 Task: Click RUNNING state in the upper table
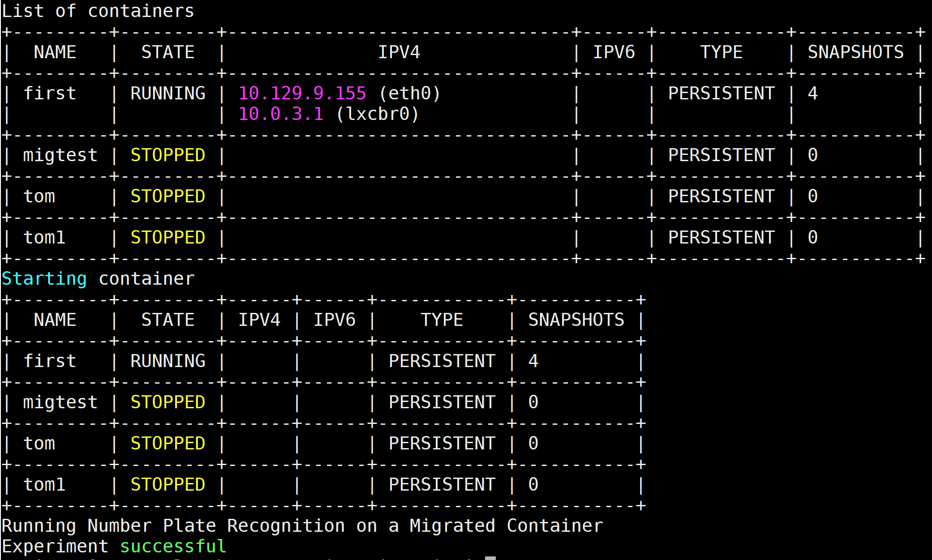coord(168,94)
